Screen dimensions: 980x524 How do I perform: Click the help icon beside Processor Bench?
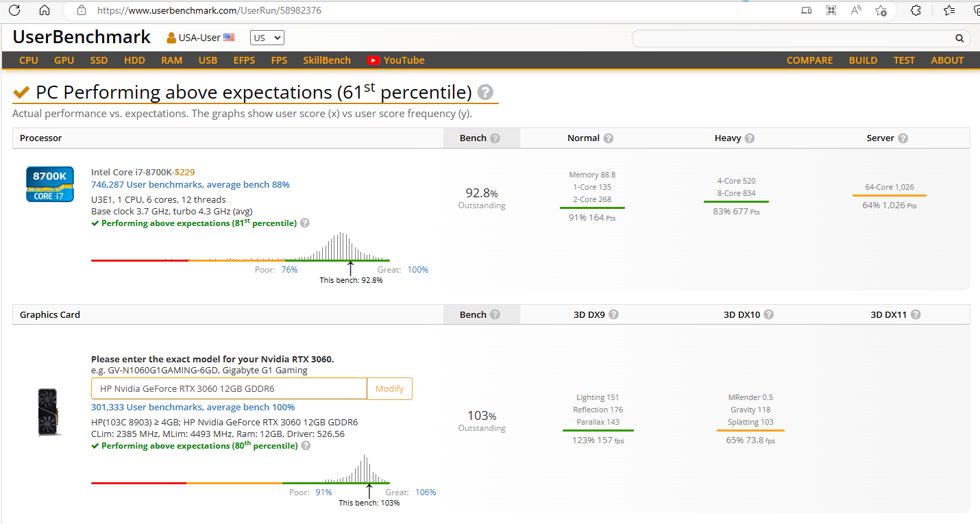[495, 138]
